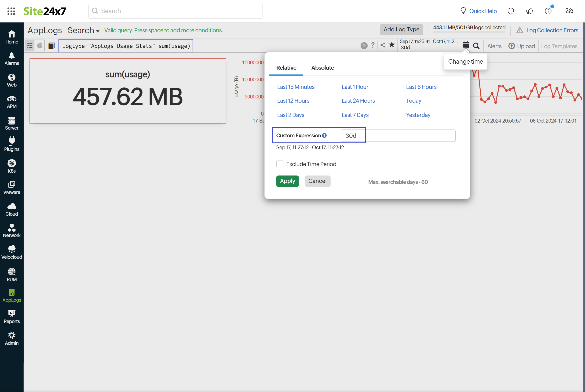The height and width of the screenshot is (392, 585).
Task: Enable the Exclude Time Period checkbox
Action: point(280,164)
